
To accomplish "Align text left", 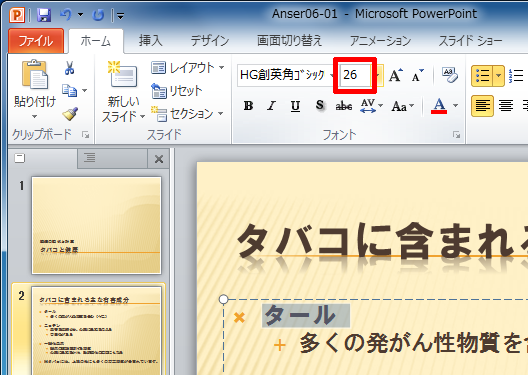I will pos(482,106).
